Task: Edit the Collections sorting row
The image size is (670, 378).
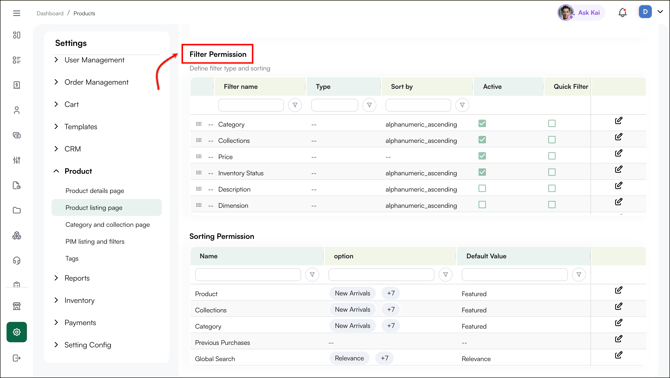Action: (618, 307)
